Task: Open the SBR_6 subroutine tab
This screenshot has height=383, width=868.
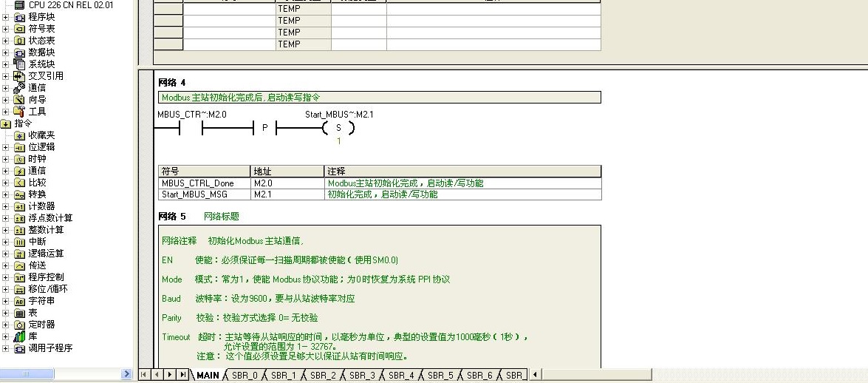Action: tap(479, 376)
